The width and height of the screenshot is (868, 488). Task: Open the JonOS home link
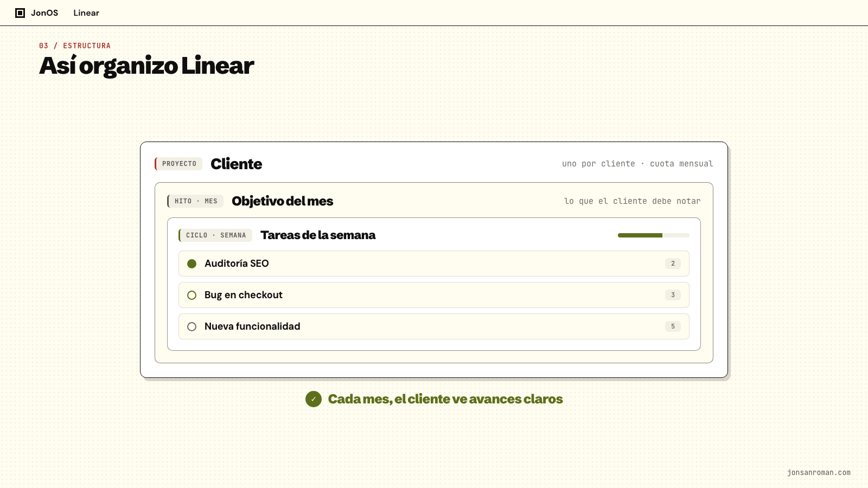tap(37, 13)
